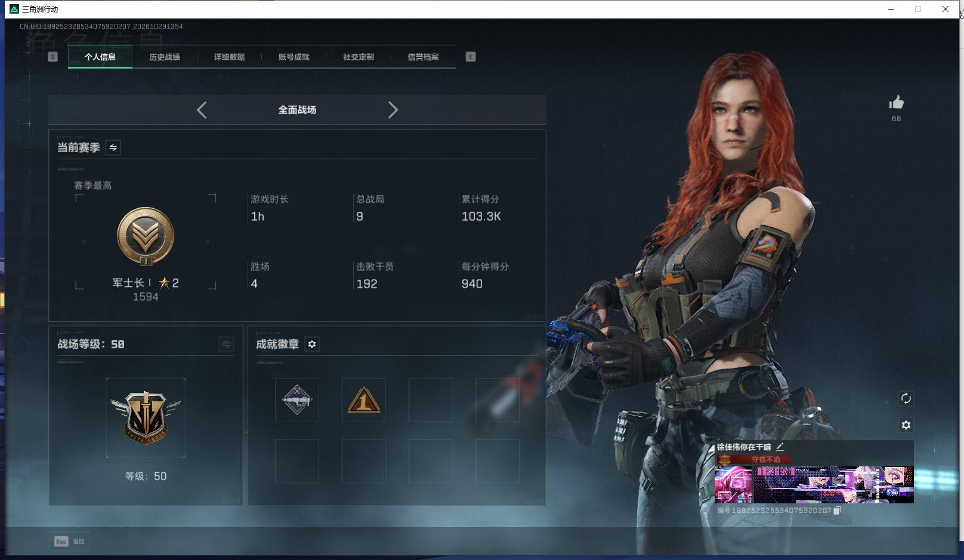Image resolution: width=964 pixels, height=560 pixels.
Task: Go to the 社交定制 tab
Action: 358,57
